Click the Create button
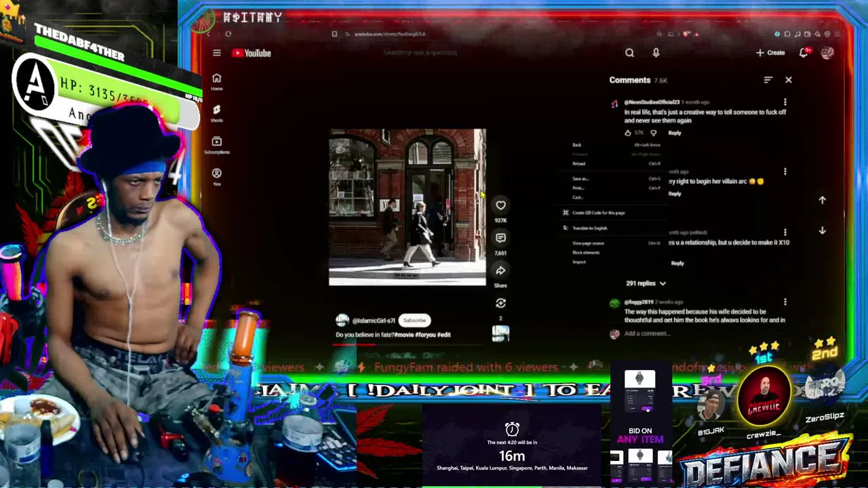This screenshot has height=488, width=868. point(770,53)
